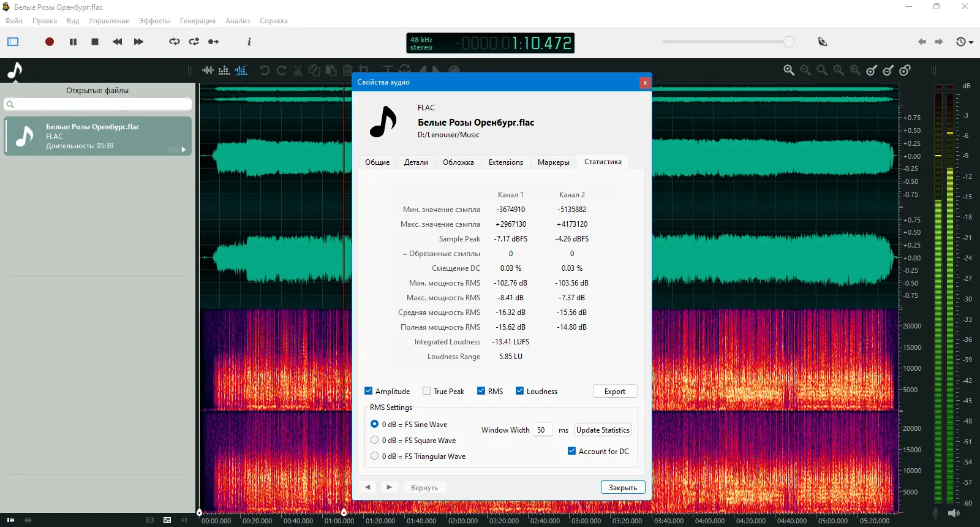The image size is (980, 527).
Task: Click the Export button
Action: click(x=615, y=392)
